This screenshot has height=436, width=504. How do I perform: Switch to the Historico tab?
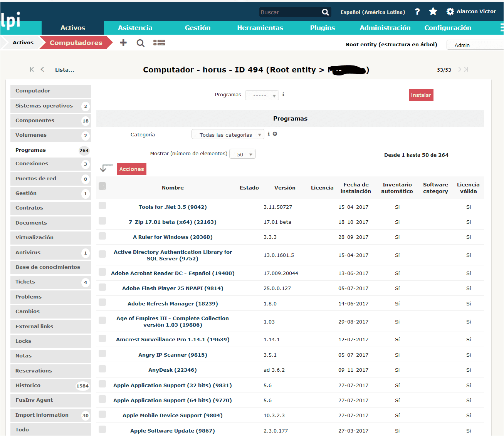pyautogui.click(x=50, y=386)
